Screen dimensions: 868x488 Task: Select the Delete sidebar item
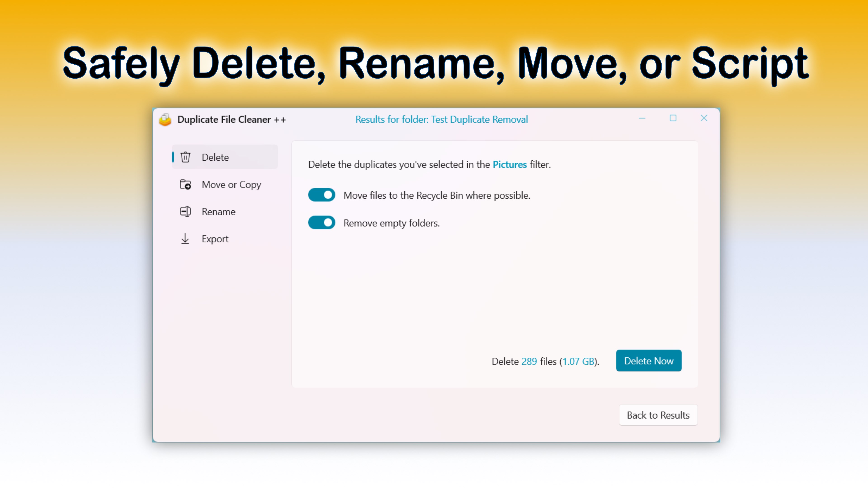[224, 157]
